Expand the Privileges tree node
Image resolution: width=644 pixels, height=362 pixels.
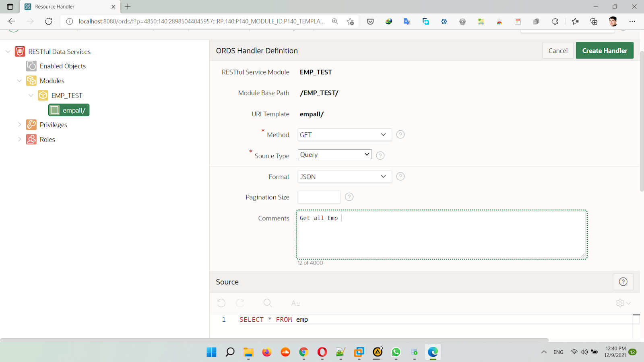[19, 125]
